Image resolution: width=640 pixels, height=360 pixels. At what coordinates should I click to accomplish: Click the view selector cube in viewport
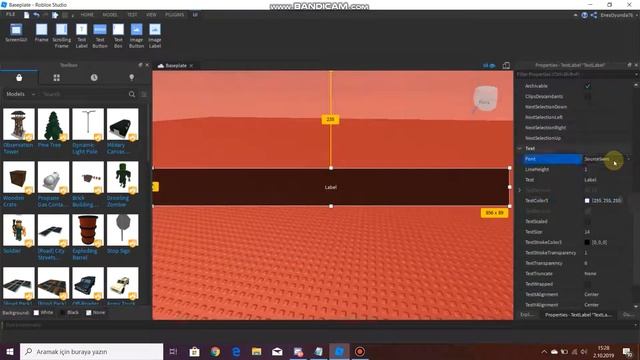tap(485, 99)
